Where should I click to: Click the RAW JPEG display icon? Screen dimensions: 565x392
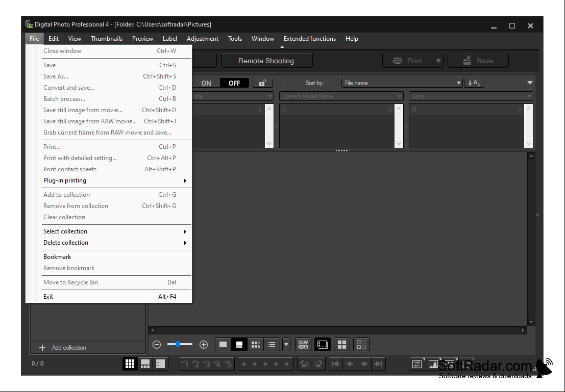[303, 345]
